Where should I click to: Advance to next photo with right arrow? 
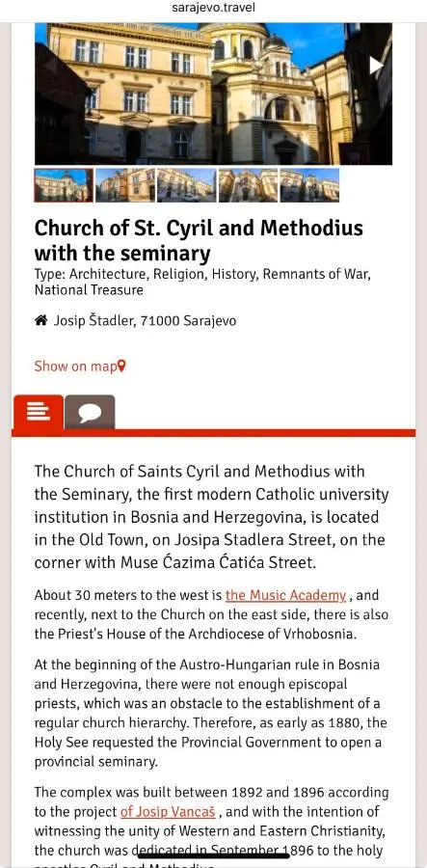376,66
